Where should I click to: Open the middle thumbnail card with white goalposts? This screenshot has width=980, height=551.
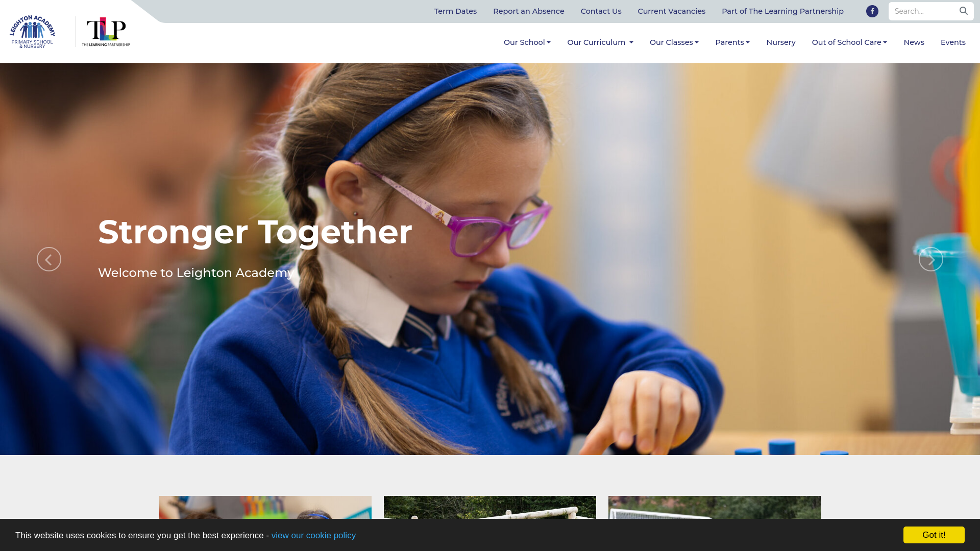click(489, 508)
